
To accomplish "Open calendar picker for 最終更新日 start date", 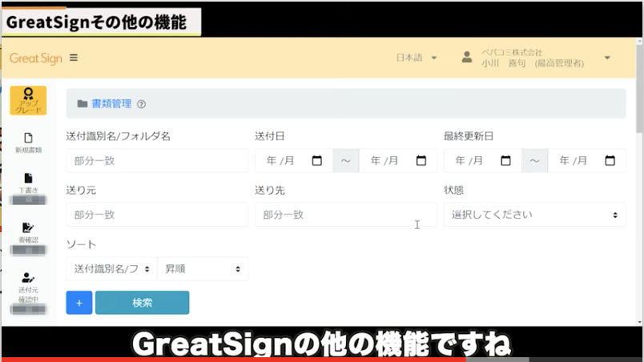I will 505,161.
